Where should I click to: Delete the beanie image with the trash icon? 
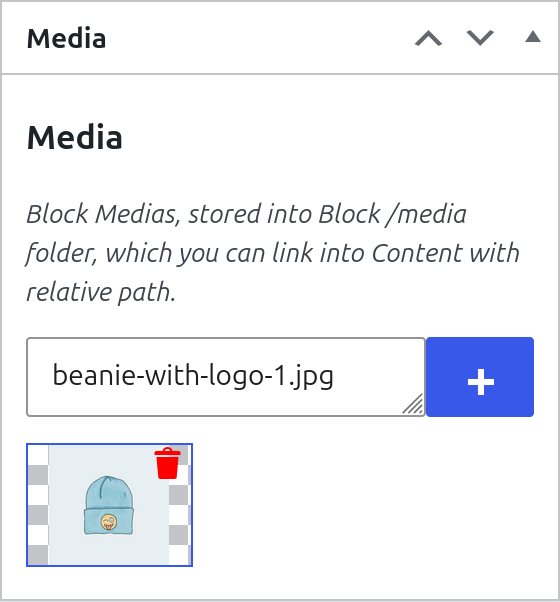point(167,463)
